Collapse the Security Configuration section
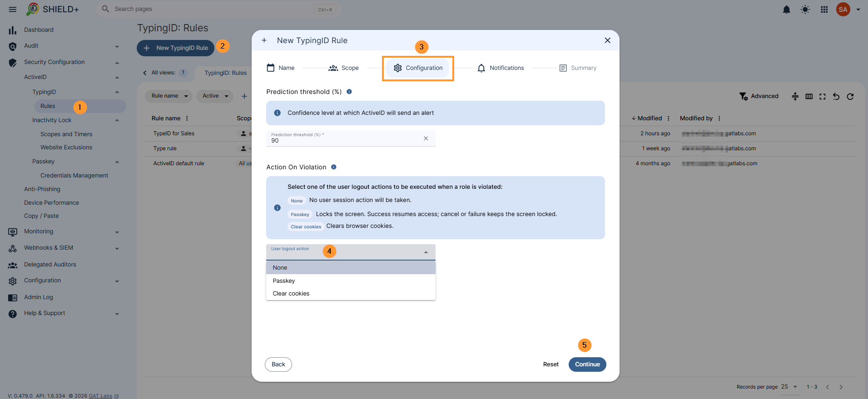 pos(117,63)
